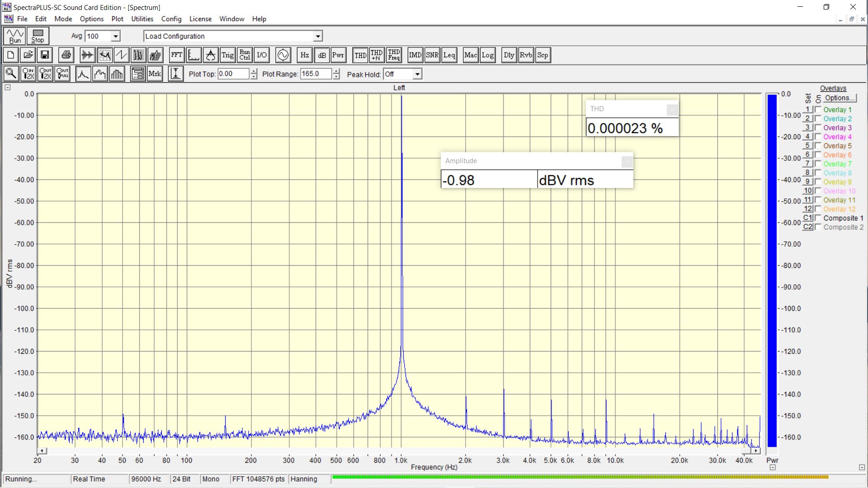
Task: Click the printer icon
Action: click(66, 55)
